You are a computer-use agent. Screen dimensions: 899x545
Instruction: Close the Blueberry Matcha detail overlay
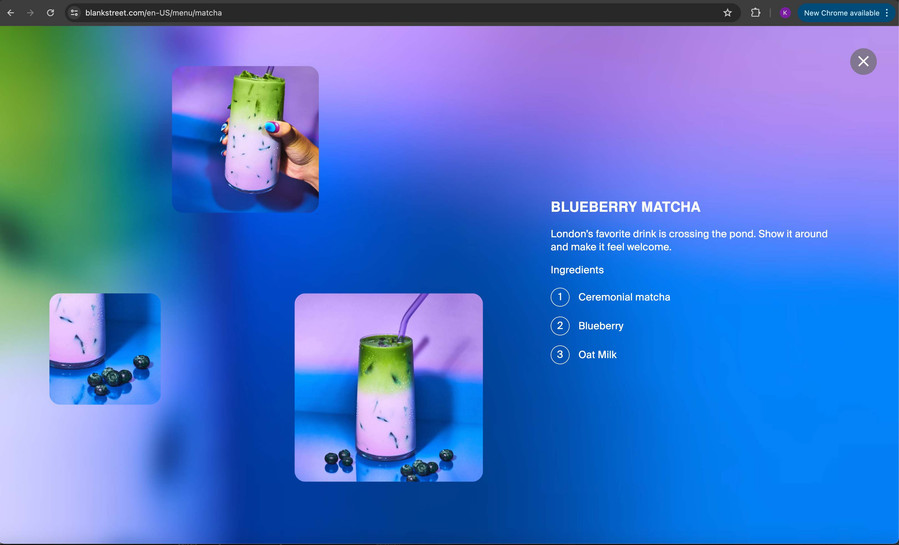pos(863,61)
